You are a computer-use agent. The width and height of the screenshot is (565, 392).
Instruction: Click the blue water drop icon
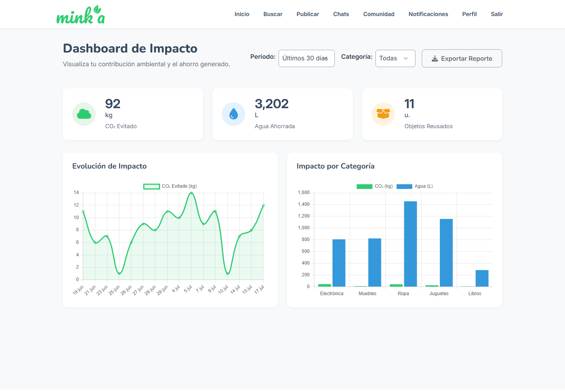coord(233,114)
